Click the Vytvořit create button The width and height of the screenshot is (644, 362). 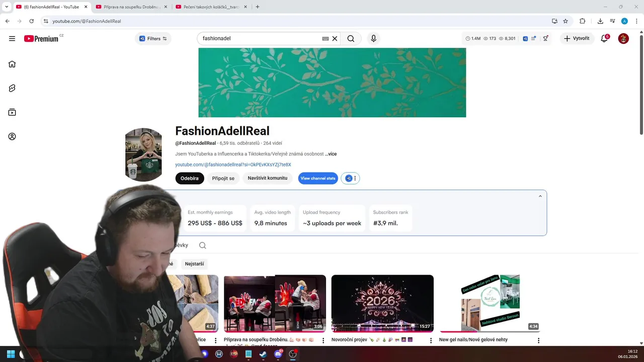(577, 39)
